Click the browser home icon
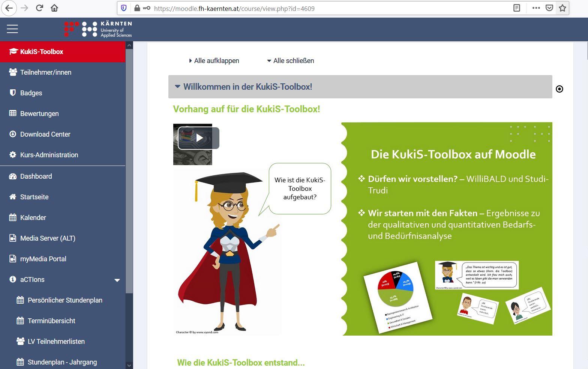The image size is (588, 369). 54,8
